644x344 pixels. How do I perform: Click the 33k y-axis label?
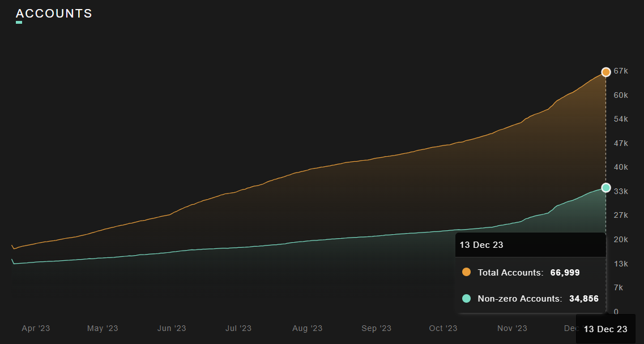coord(621,191)
